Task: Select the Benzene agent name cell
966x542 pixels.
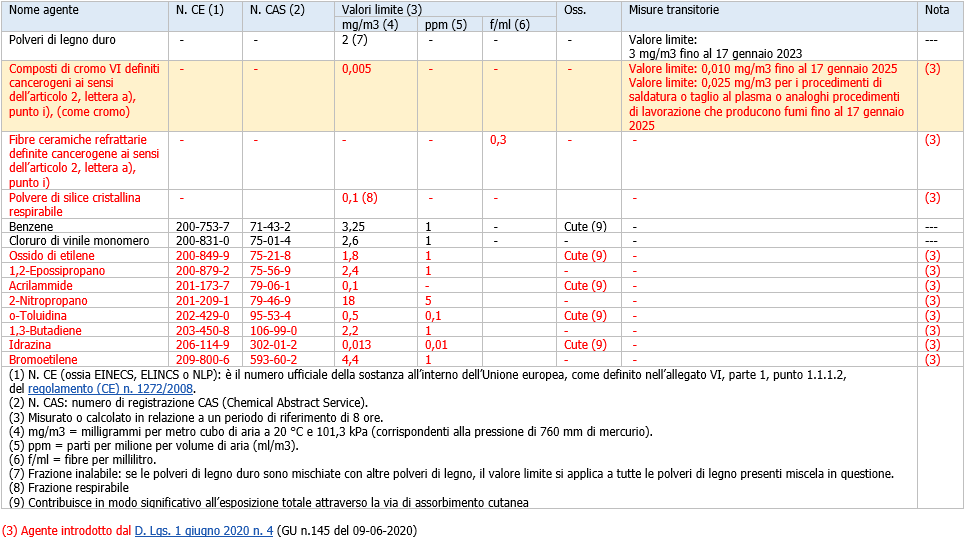Action: pos(32,227)
